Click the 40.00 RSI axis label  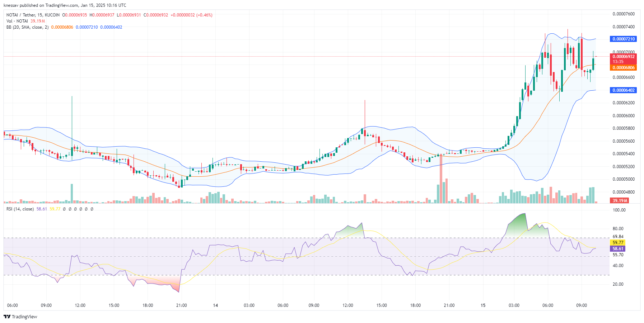coord(618,266)
